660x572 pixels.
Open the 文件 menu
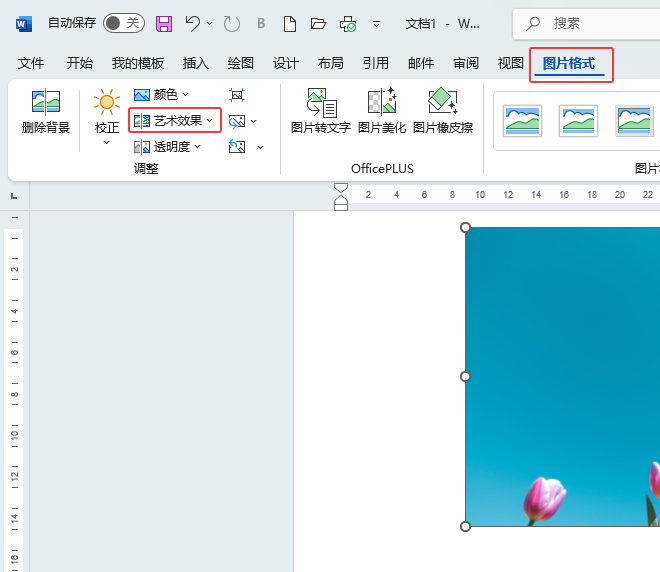[x=31, y=64]
